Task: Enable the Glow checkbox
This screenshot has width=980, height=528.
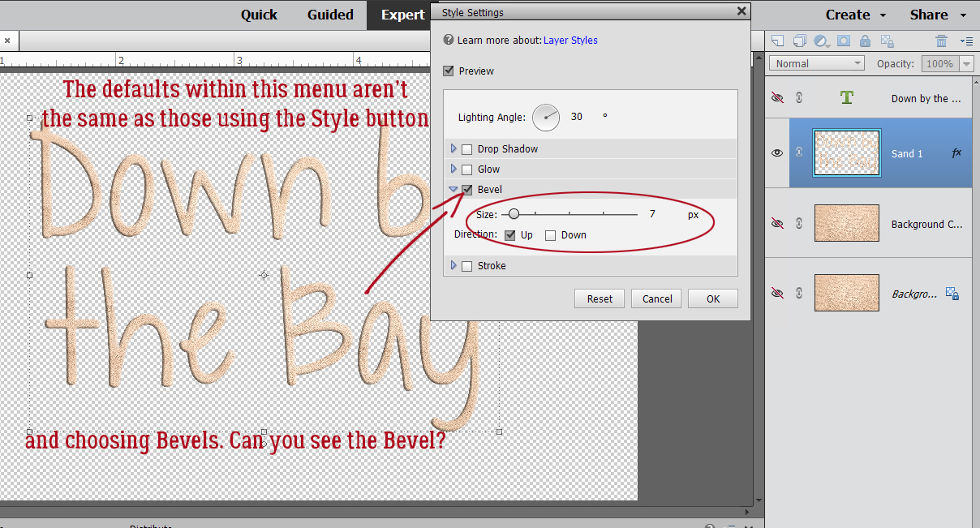Action: point(466,169)
